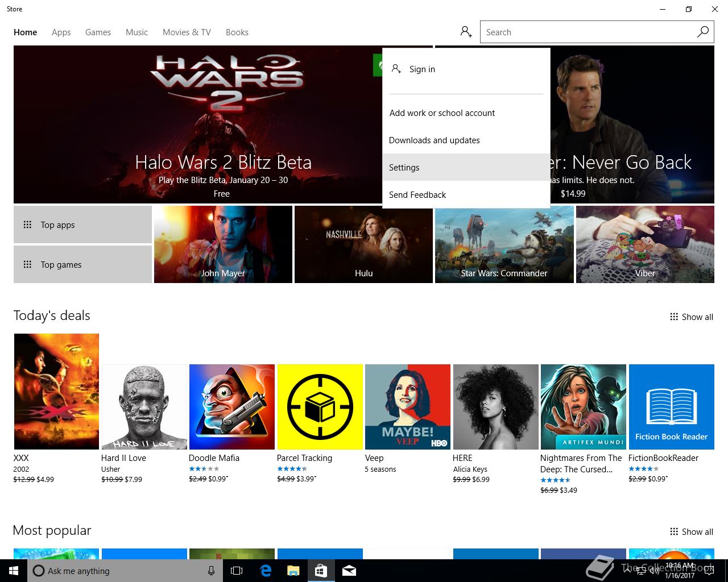Open the Mail app from the taskbar
Viewport: 728px width, 582px height.
tap(349, 571)
